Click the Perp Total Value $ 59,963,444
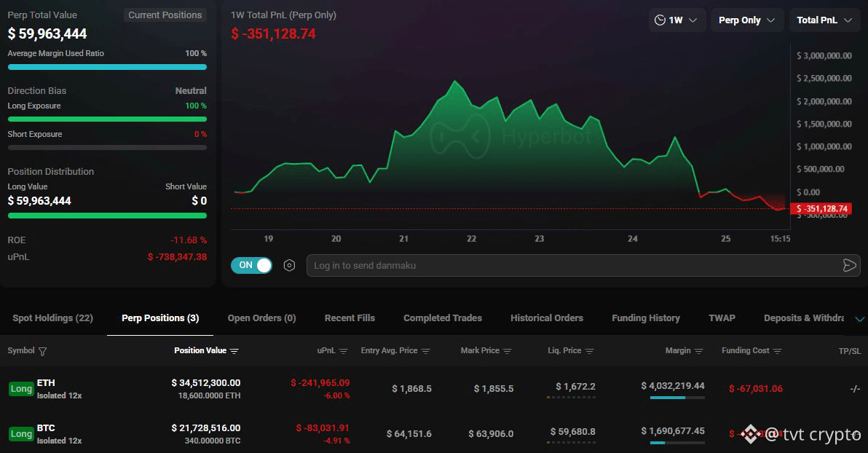Image resolution: width=868 pixels, height=453 pixels. coord(47,34)
